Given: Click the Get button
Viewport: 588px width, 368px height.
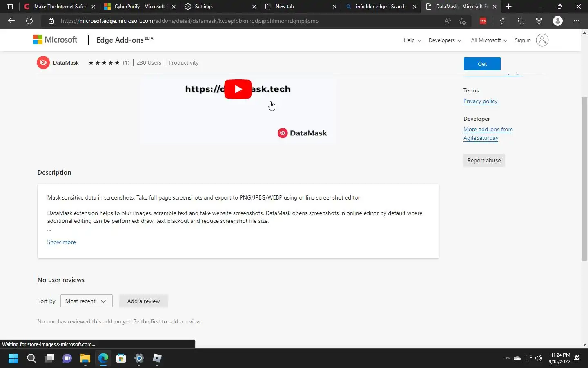Looking at the screenshot, I should [x=482, y=64].
